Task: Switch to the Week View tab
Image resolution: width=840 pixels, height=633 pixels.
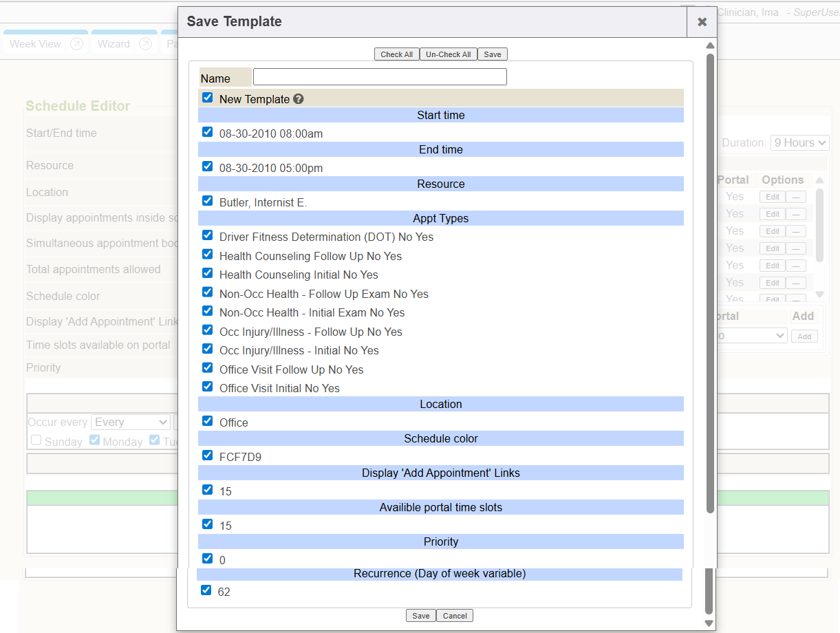Action: pos(36,44)
